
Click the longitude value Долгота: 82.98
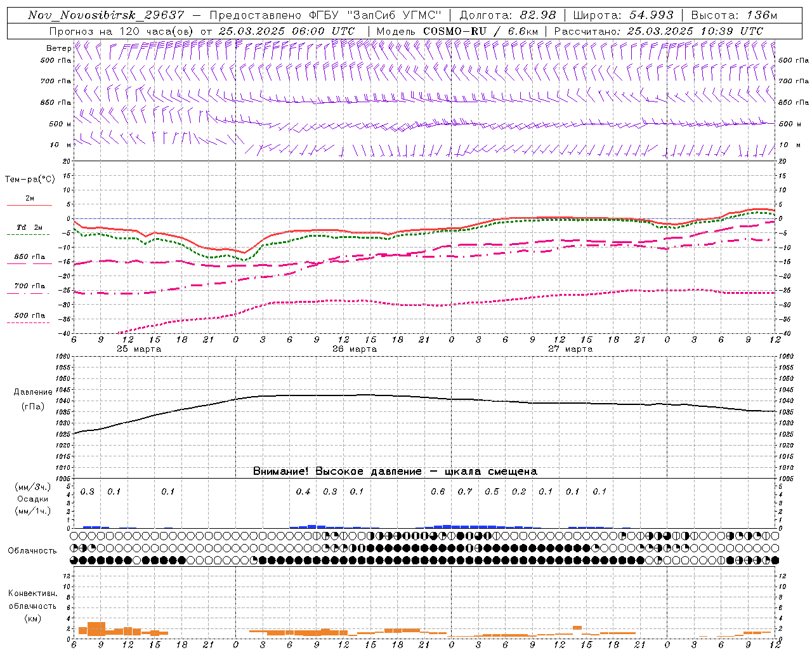(507, 15)
